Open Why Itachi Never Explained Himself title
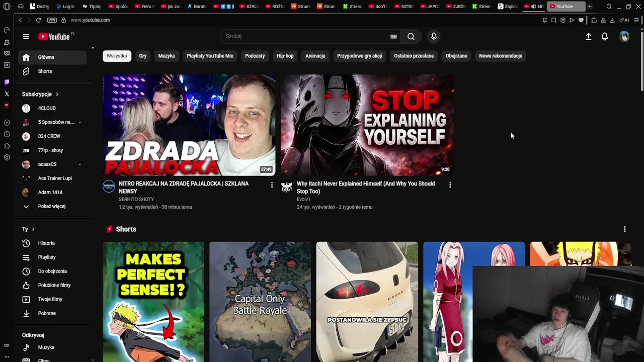The height and width of the screenshot is (362, 644). (366, 188)
